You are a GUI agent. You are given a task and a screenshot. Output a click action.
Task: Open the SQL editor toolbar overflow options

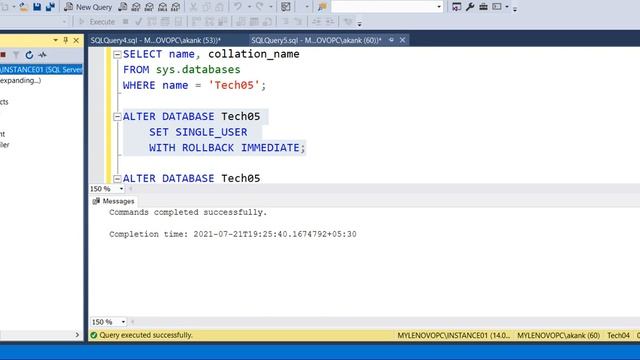click(360, 24)
